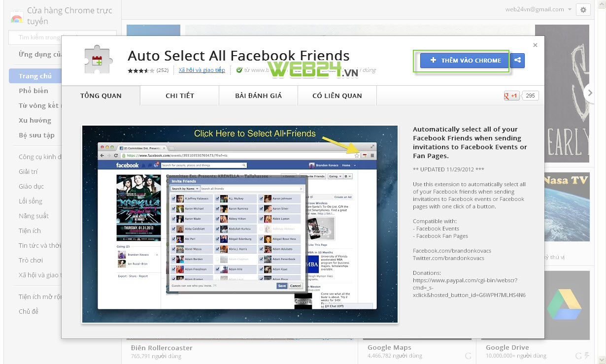
Task: Select the Trò chơi category
Action: tap(31, 260)
